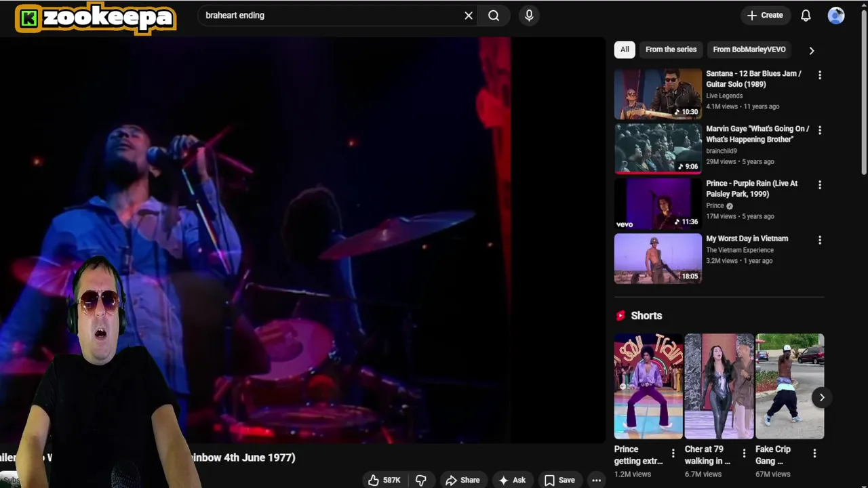The height and width of the screenshot is (488, 868).
Task: Open options for the Marvin Gaye video
Action: 819,130
